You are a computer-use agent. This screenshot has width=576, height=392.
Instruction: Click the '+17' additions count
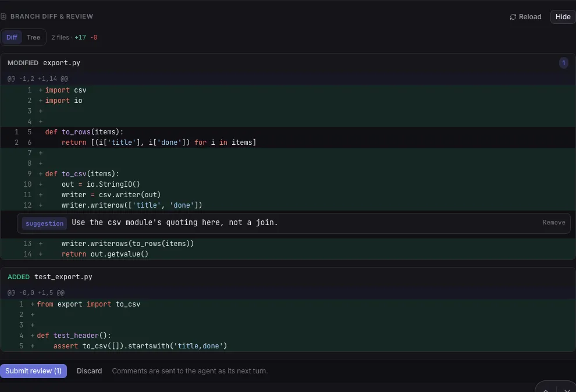[80, 37]
